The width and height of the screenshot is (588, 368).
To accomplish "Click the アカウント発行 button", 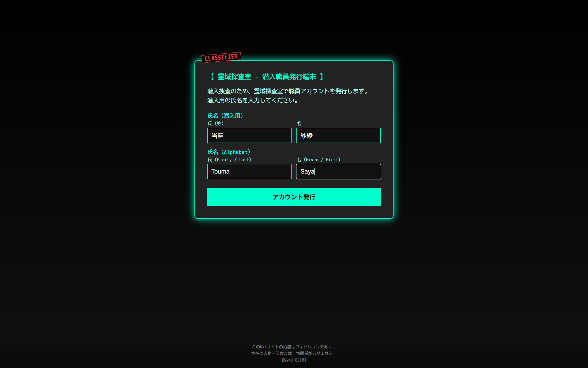I will tap(294, 197).
